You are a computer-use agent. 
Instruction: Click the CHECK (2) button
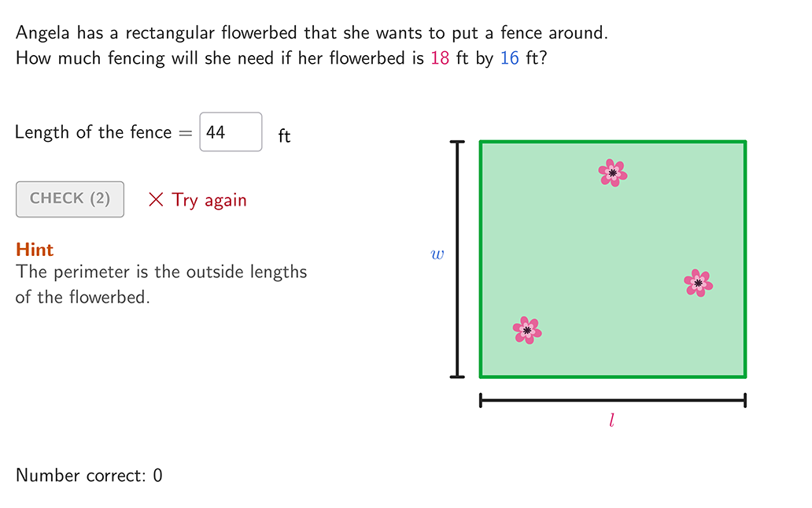click(x=70, y=199)
